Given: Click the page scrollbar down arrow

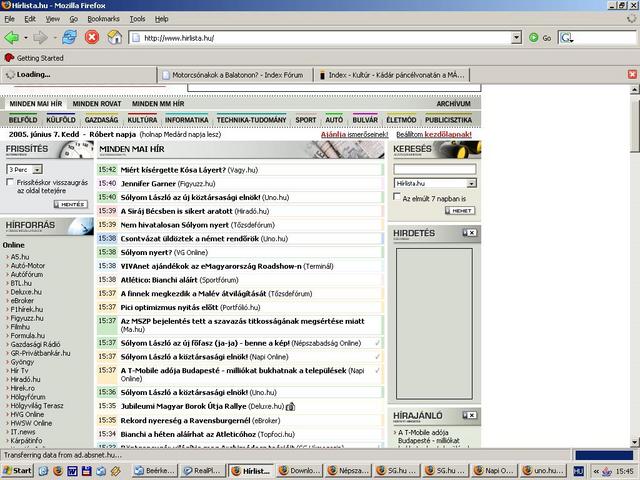Looking at the screenshot, I should click(x=635, y=442).
